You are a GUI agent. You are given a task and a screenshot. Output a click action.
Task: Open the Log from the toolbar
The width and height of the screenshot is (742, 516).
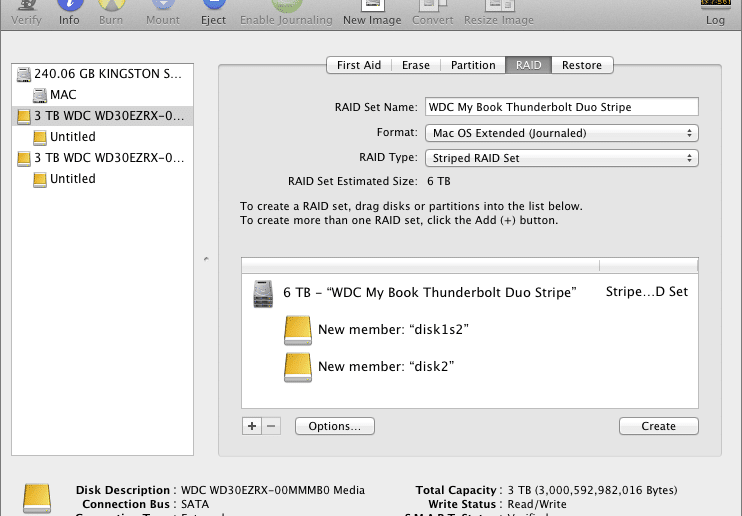[x=715, y=13]
